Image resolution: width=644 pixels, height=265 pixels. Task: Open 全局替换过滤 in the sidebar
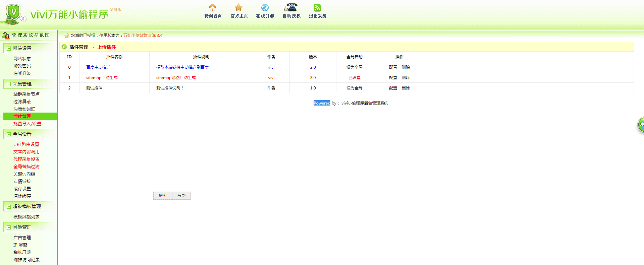(26, 167)
